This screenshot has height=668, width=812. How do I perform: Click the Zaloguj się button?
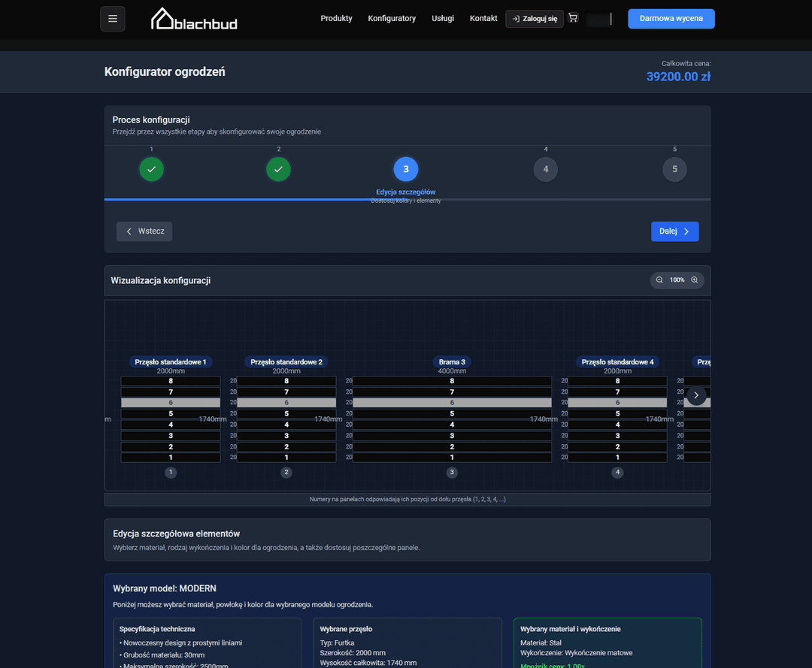(535, 19)
